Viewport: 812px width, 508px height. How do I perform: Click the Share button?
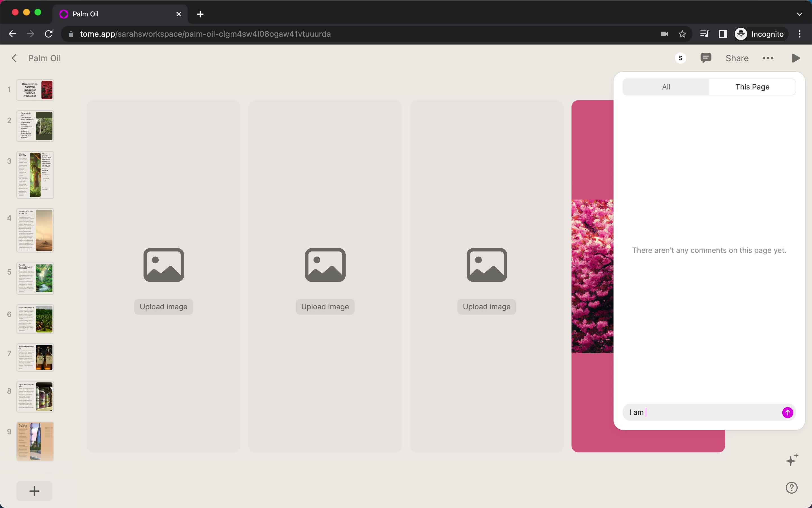point(737,58)
